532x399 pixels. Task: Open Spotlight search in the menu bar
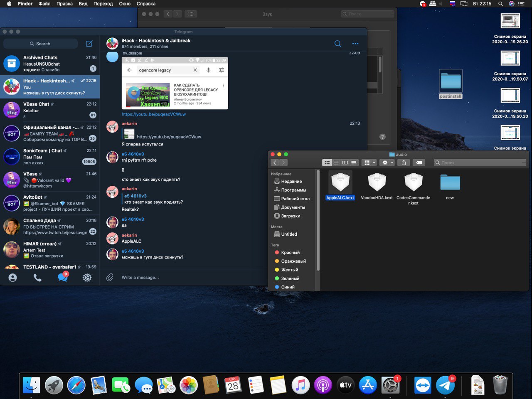(x=500, y=4)
